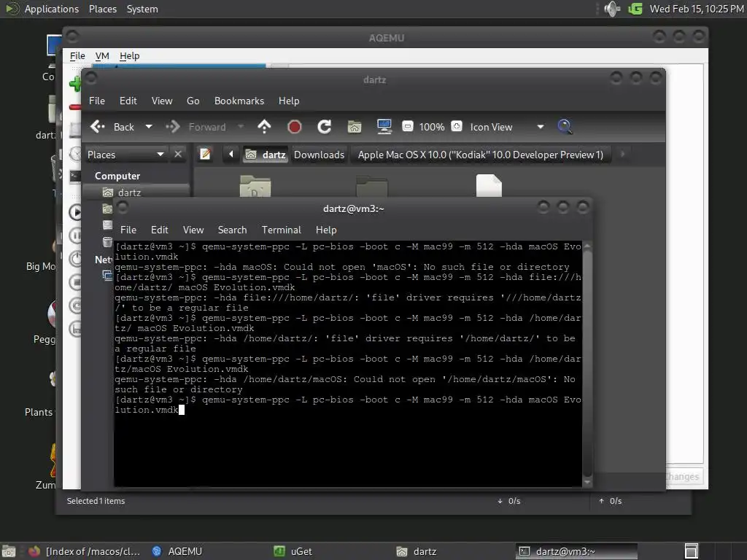Screen dimensions: 747x560
Task: Open the file manager Go menu
Action: 193,101
